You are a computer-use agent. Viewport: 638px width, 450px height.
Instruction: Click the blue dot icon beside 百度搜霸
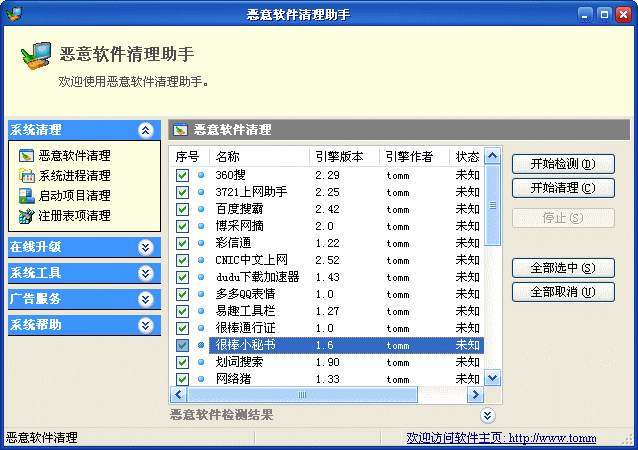tap(200, 209)
